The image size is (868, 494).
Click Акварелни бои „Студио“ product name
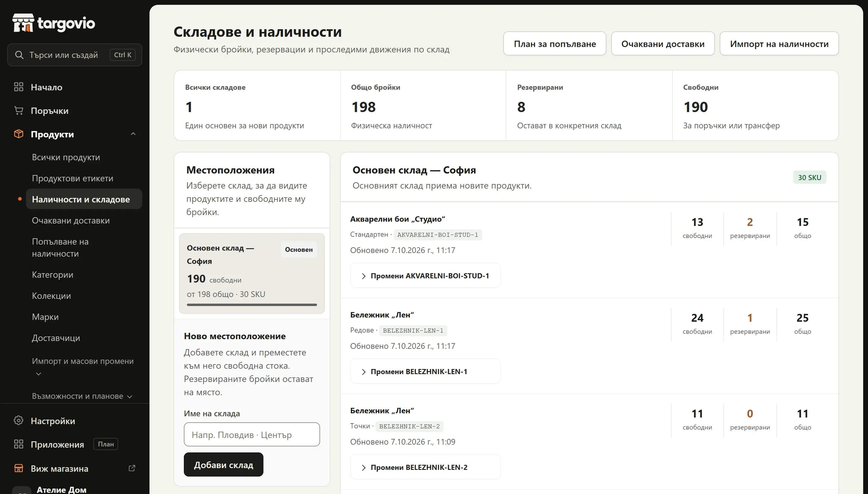397,219
